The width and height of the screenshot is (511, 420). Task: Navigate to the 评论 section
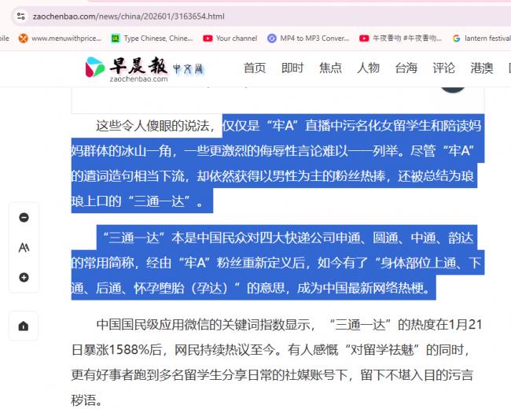(443, 68)
